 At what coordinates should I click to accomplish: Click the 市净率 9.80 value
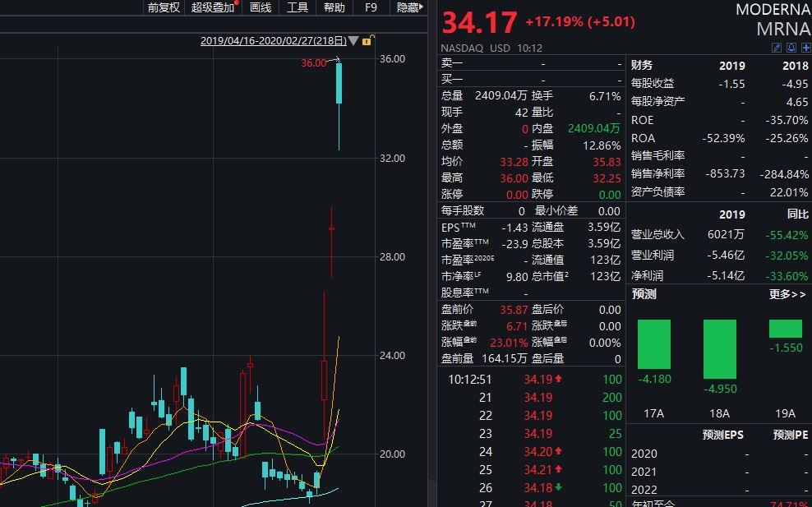pos(517,277)
